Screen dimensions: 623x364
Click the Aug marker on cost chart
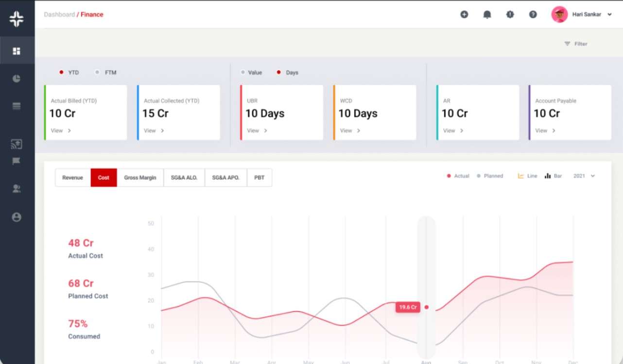pyautogui.click(x=427, y=307)
